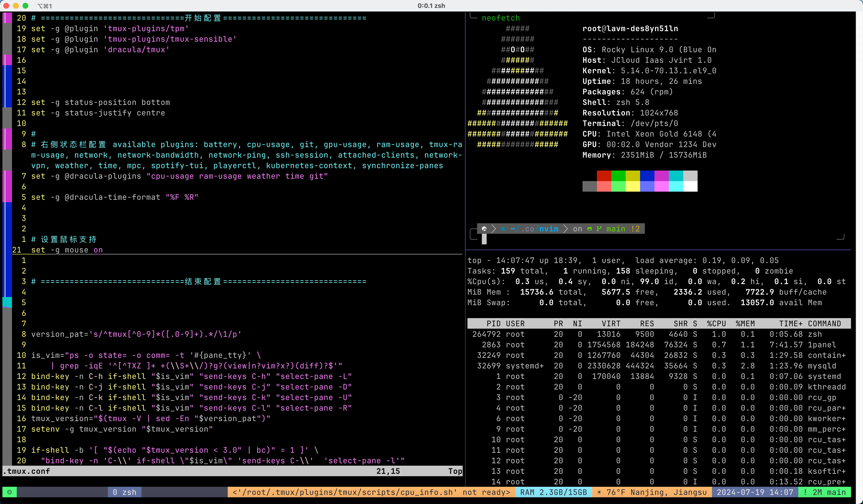863x504 pixels.
Task: Click the git branch icon before main
Action: click(599, 229)
